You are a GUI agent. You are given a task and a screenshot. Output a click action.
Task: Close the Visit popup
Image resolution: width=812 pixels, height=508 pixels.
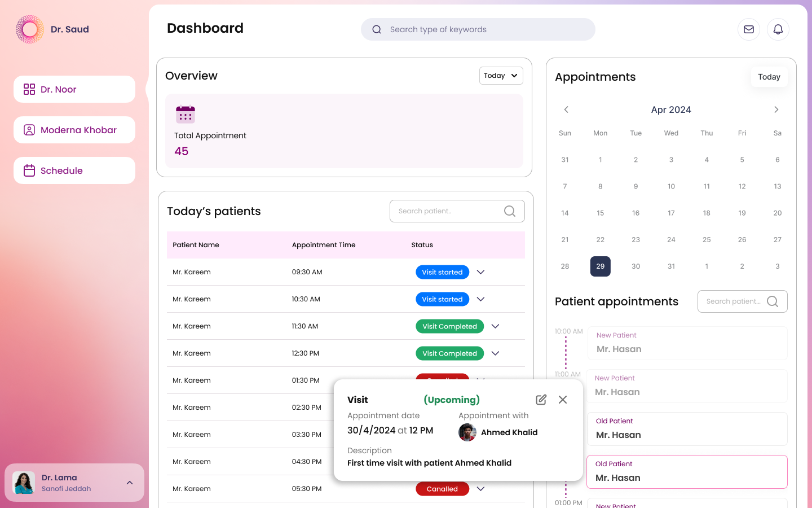pos(563,400)
